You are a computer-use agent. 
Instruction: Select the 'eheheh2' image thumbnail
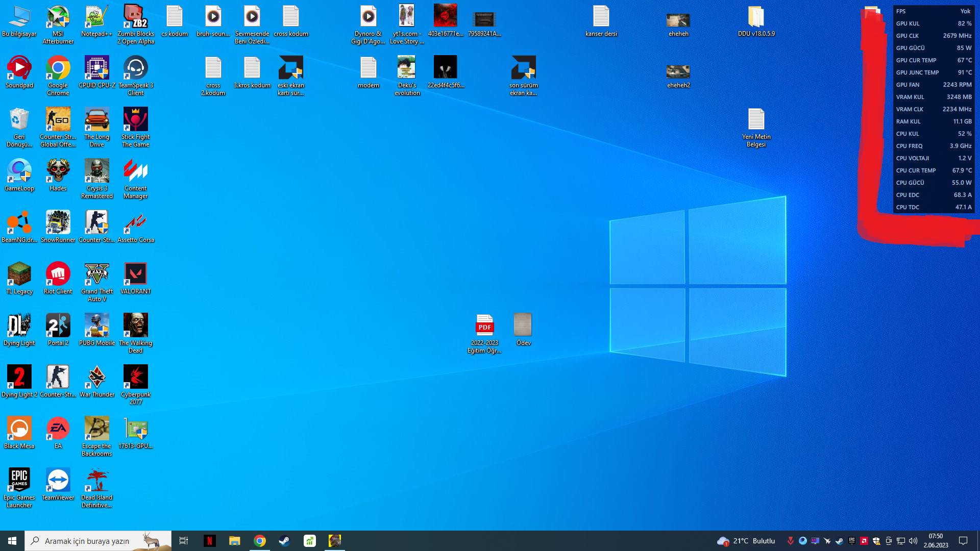(679, 76)
